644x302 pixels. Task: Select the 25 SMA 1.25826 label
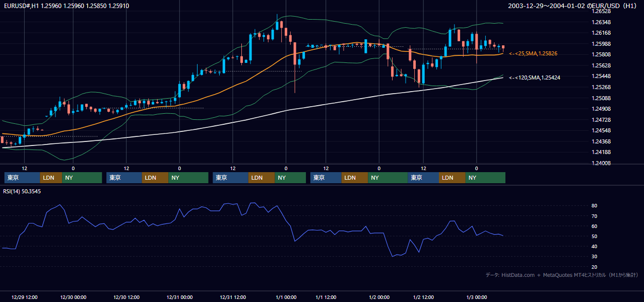(x=533, y=53)
